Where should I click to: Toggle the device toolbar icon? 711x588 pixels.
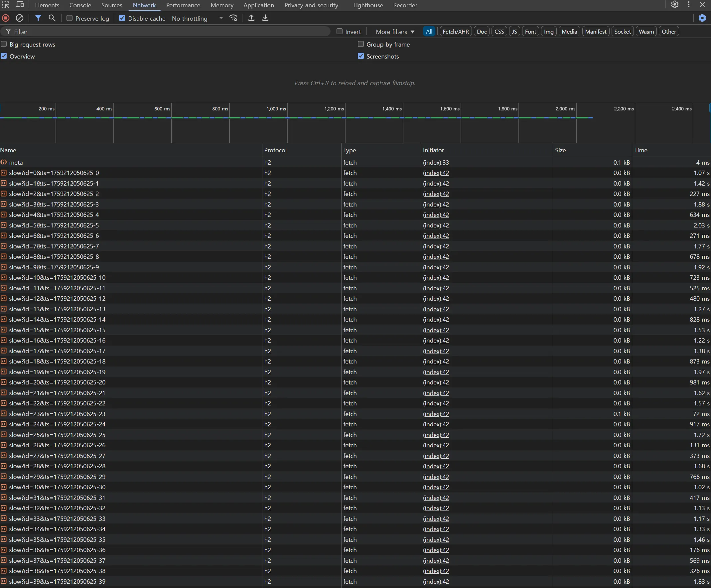(20, 5)
